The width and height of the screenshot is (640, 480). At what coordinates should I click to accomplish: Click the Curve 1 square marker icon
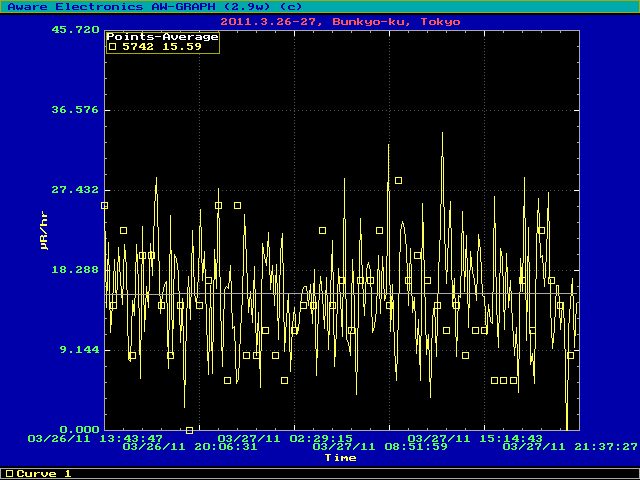9,473
